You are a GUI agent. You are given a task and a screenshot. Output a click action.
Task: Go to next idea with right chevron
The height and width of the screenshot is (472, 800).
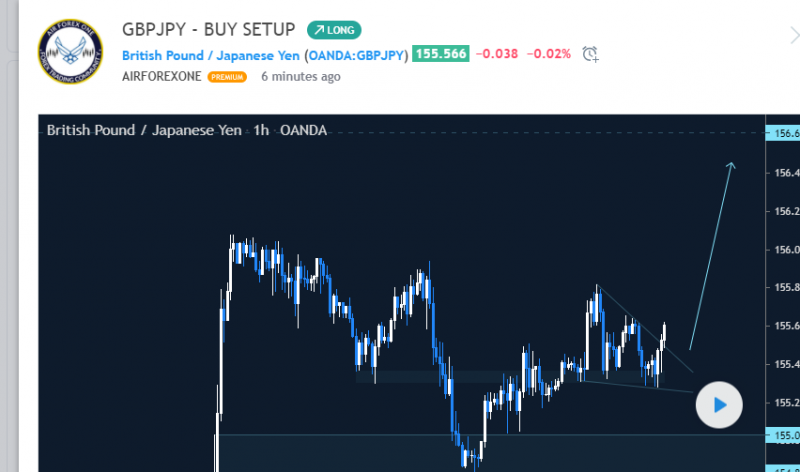792,37
